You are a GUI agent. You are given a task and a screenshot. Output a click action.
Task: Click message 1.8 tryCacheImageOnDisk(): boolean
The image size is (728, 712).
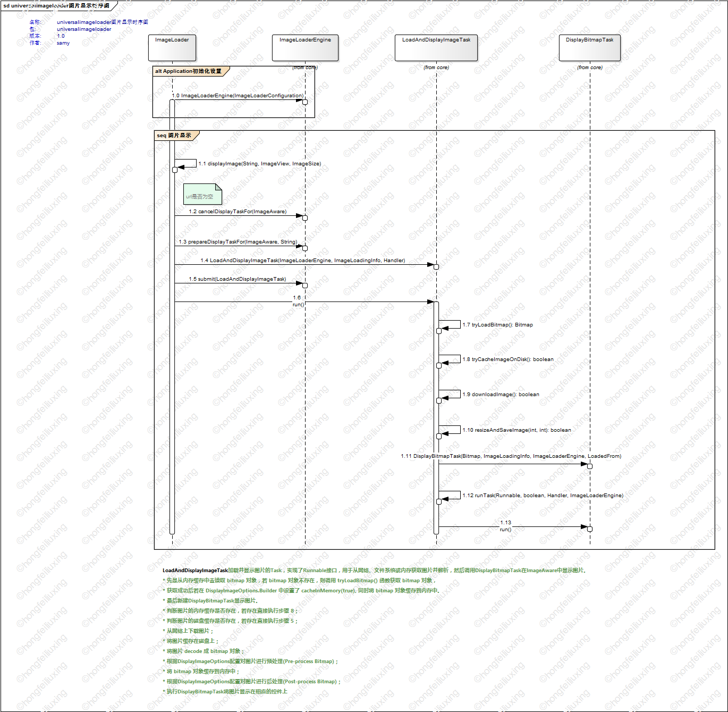tap(507, 359)
